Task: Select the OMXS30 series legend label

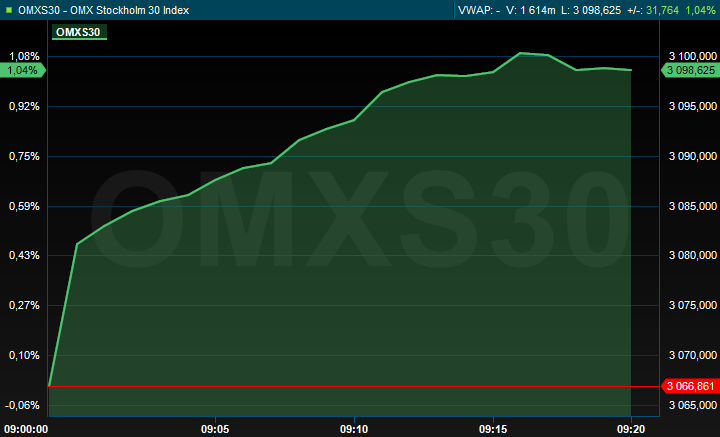Action: point(79,32)
